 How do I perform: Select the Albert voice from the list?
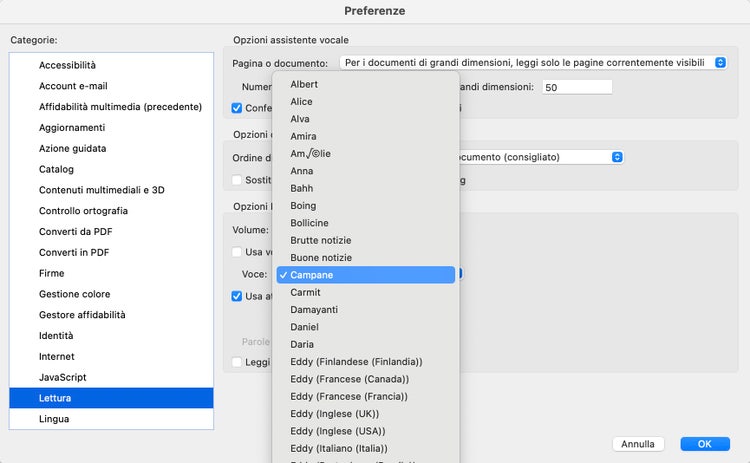pyautogui.click(x=304, y=84)
